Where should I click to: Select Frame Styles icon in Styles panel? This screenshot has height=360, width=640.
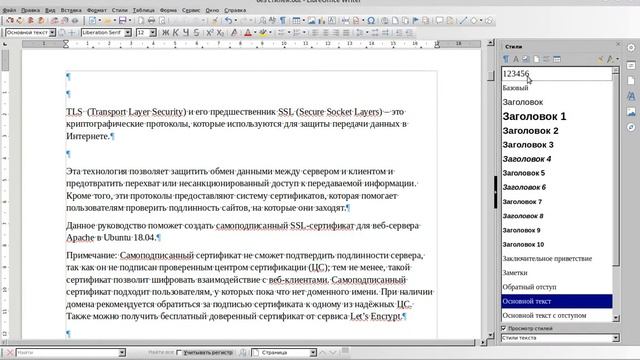coord(526,59)
